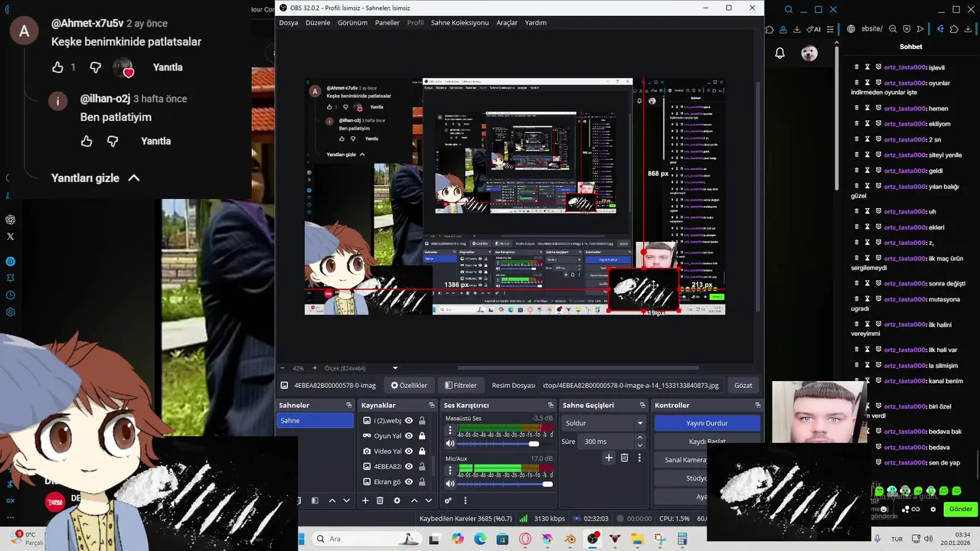
Task: Open the Düzenle menu
Action: click(318, 23)
